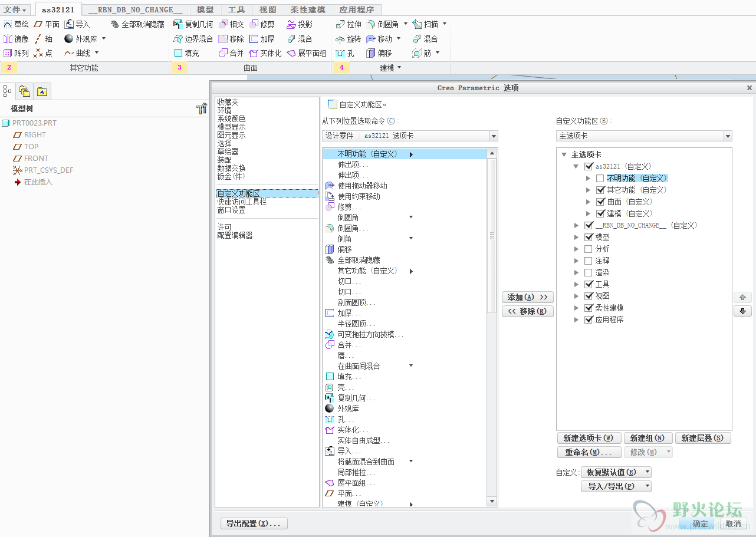Click the 相交 intersect tool
The height and width of the screenshot is (537, 756).
(x=231, y=24)
